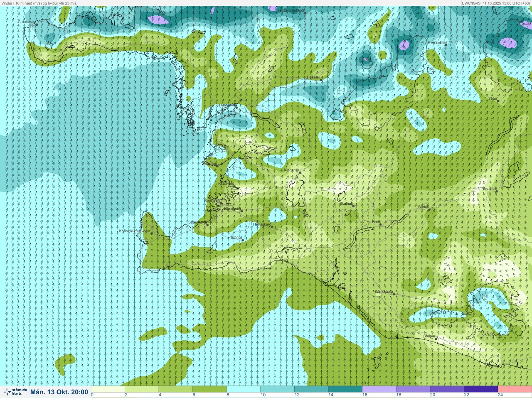The image size is (532, 398).
Task: Click the Steinar station marker
Action: click(436, 339)
